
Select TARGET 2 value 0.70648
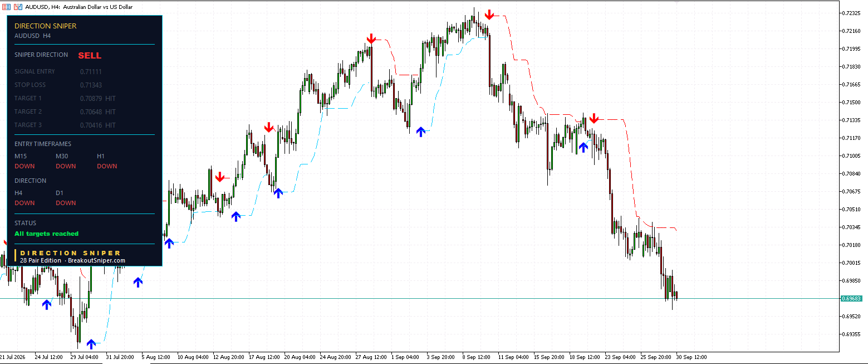pyautogui.click(x=91, y=111)
